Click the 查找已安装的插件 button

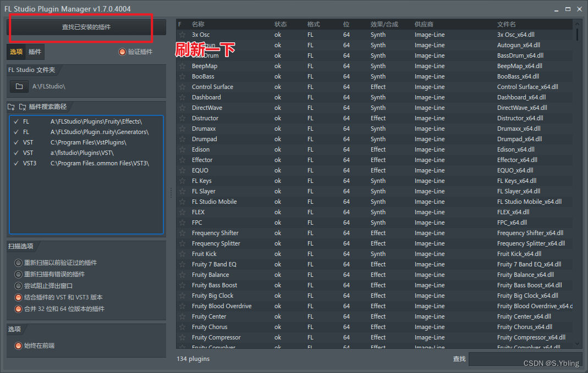coord(86,27)
